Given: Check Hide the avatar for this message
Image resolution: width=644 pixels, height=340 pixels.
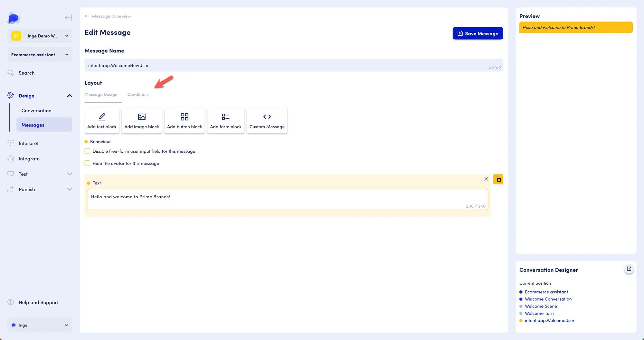Looking at the screenshot, I should (x=87, y=163).
